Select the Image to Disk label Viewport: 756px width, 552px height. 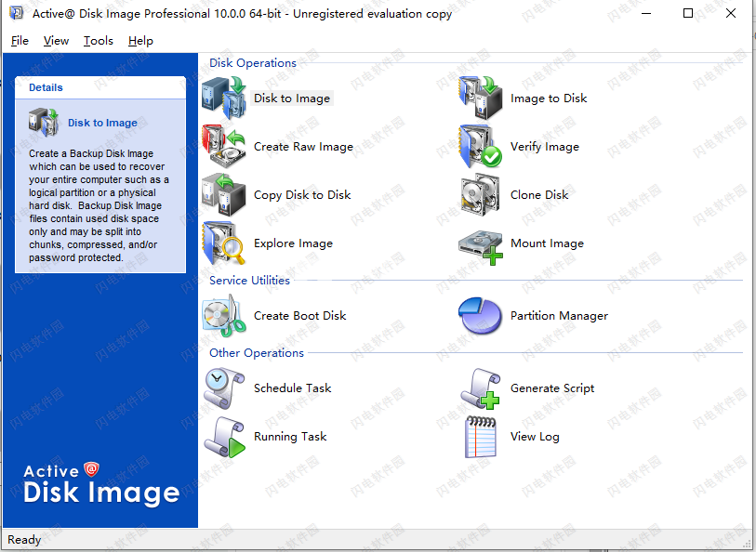tap(549, 99)
